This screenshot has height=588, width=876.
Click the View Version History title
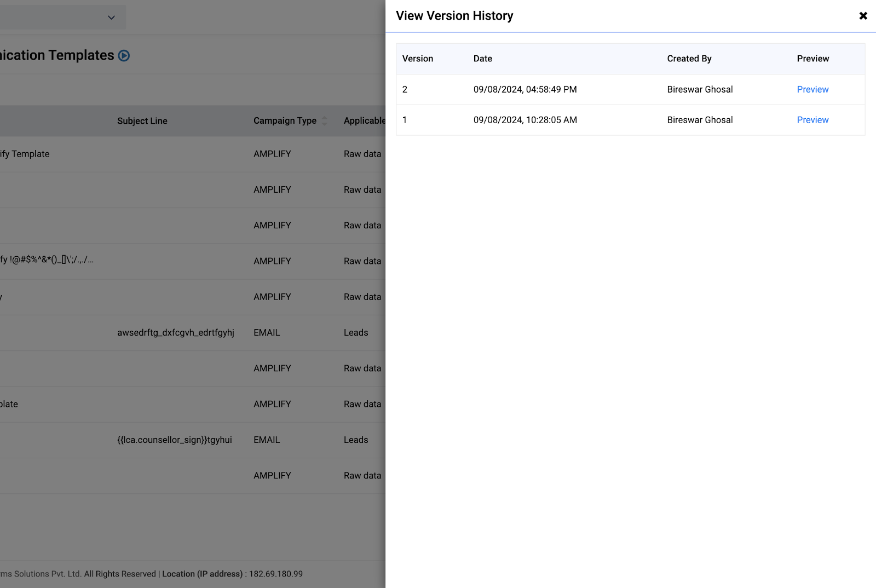454,16
